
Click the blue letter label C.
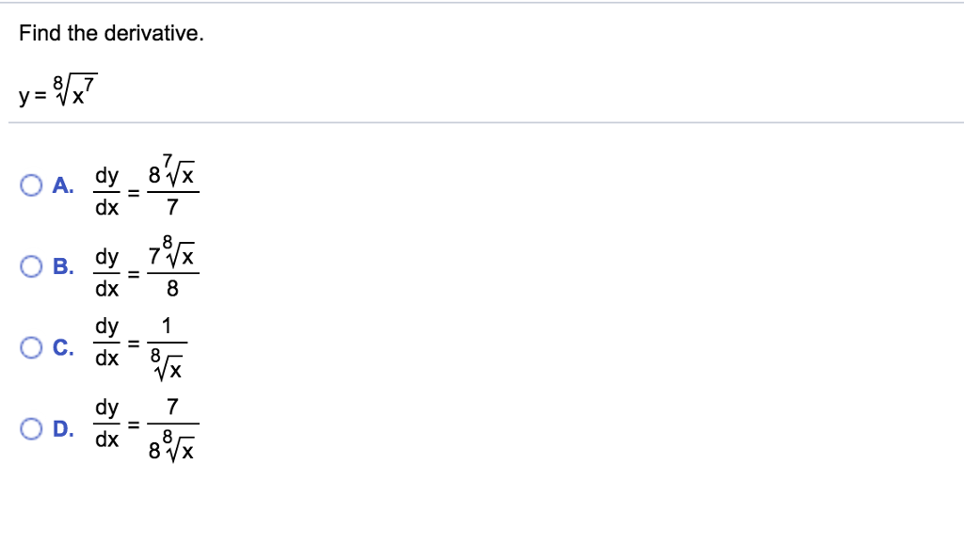(x=63, y=347)
